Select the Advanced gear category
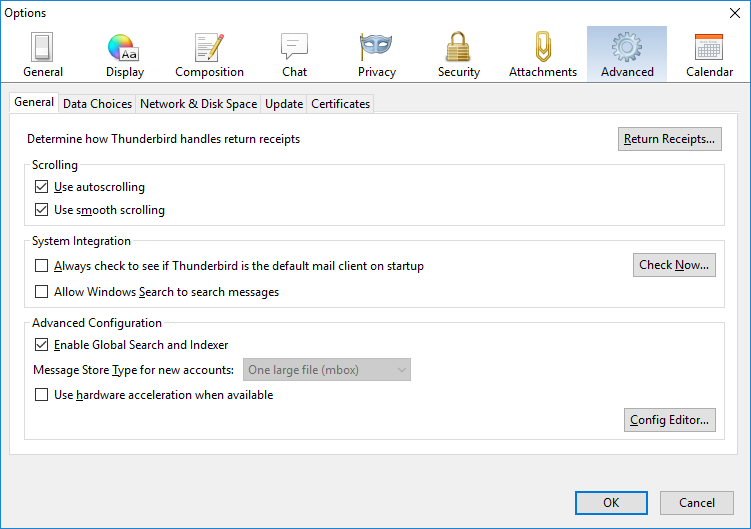751x529 pixels. 627,54
